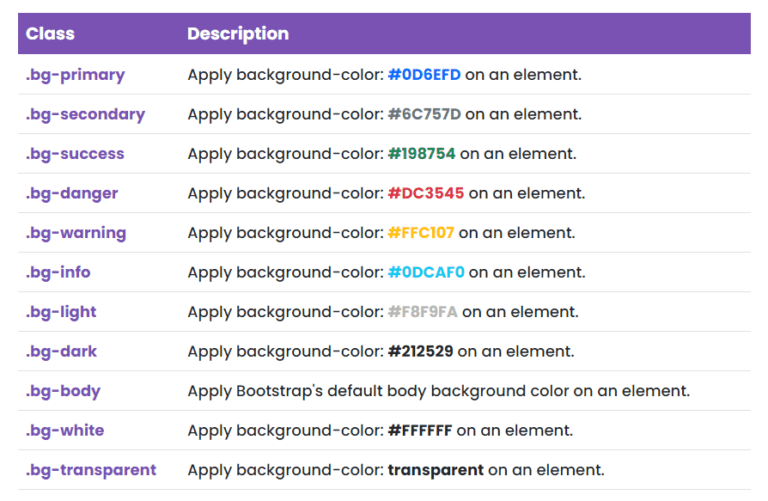Select the cyan #0DCAF0 color code

426,272
